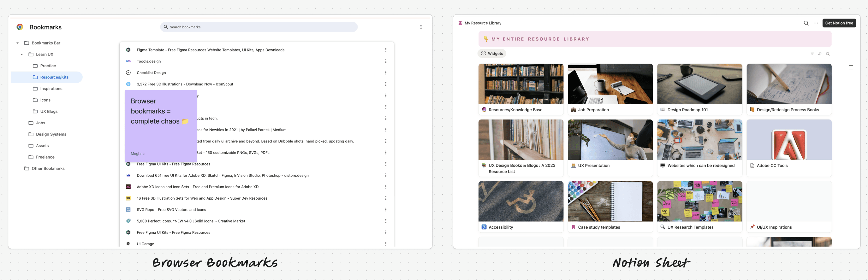This screenshot has height=280, width=868.
Task: Click the Chrome logo in Bookmarks header
Action: [20, 27]
